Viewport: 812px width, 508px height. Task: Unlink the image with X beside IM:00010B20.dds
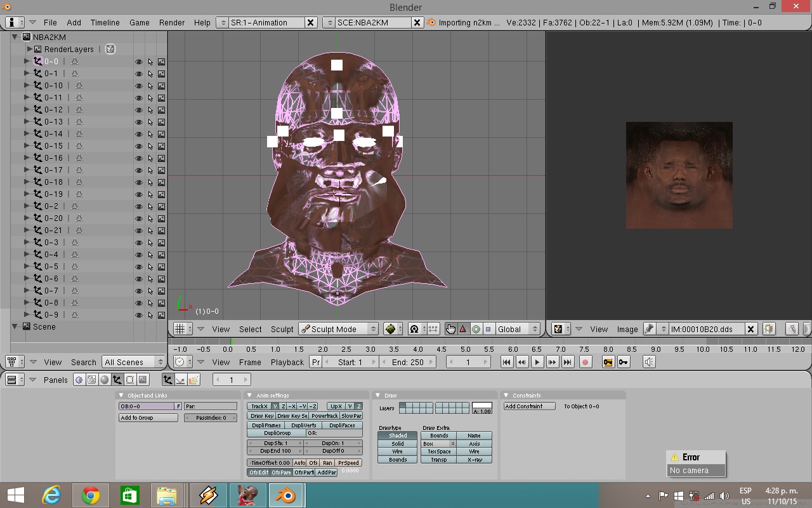pyautogui.click(x=750, y=329)
